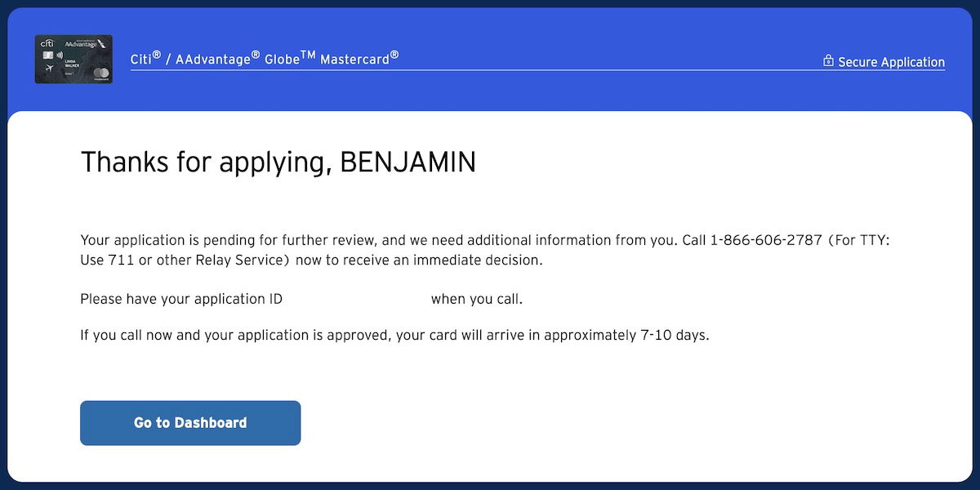Screen dimensions: 980x490
Task: Click the 'when you call.' text
Action: (477, 299)
